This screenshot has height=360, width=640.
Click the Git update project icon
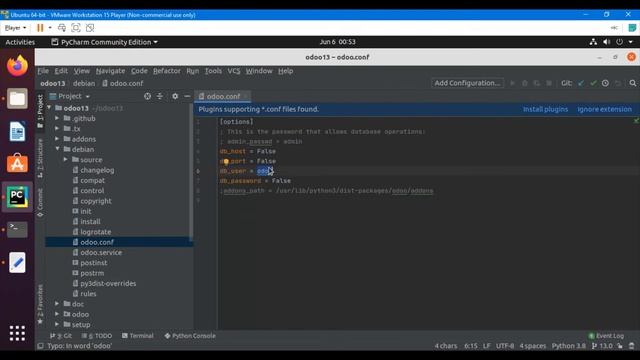coord(581,83)
